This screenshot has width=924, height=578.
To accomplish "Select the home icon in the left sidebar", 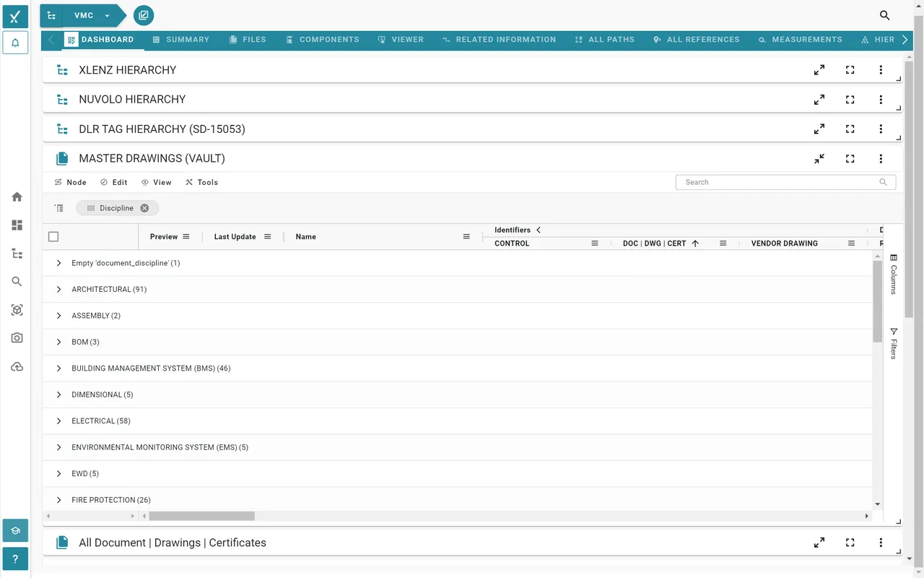I will point(16,197).
